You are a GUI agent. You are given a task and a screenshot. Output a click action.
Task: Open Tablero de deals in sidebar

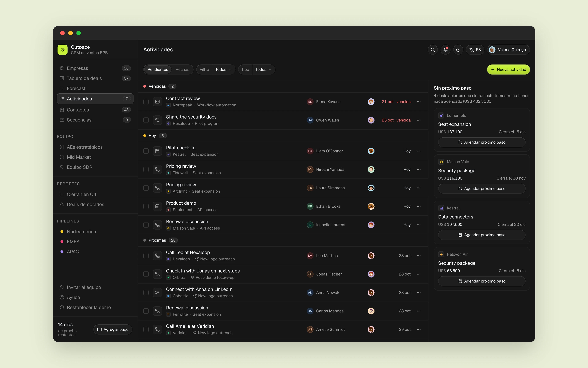click(x=95, y=78)
